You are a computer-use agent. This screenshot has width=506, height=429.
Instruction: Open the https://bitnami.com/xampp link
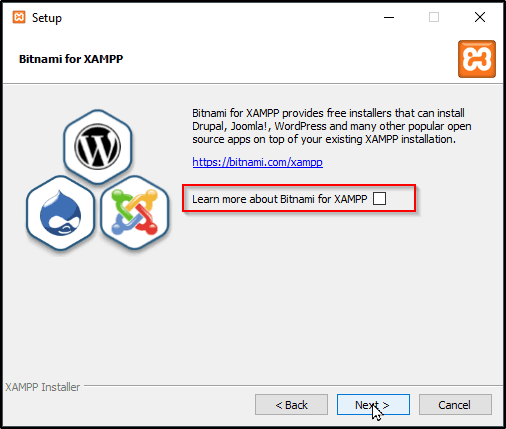point(257,162)
